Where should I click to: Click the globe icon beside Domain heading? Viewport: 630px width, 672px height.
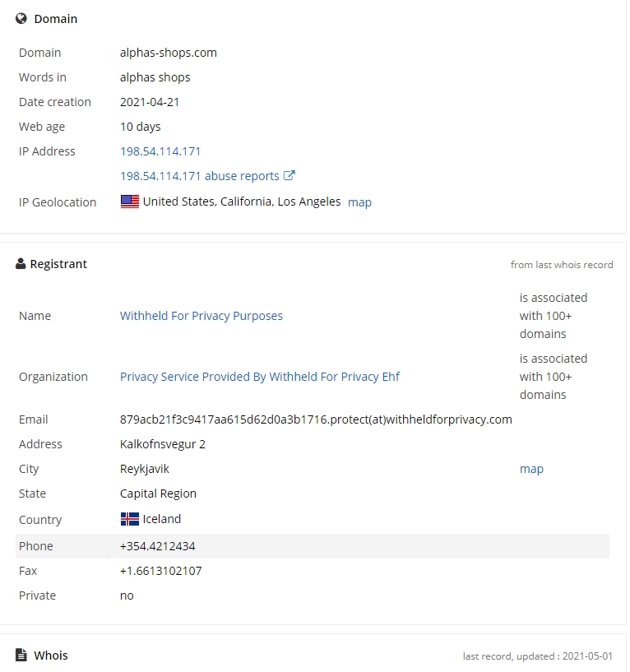coord(21,18)
